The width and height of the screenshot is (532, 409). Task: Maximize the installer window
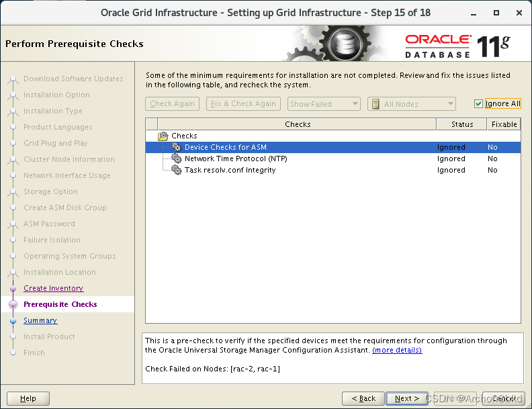[496, 13]
